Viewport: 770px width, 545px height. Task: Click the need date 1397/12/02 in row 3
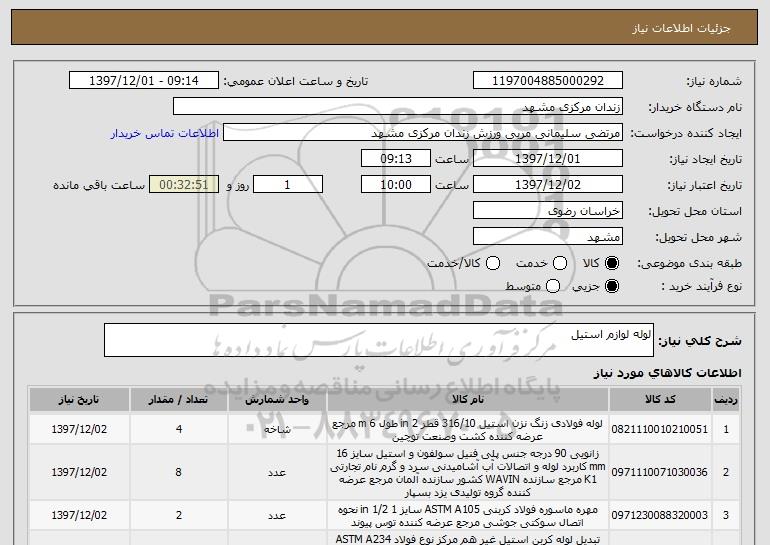pos(79,515)
